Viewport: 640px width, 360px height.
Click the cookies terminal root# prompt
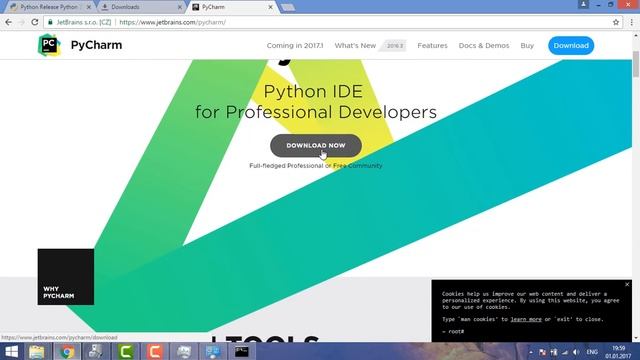453,331
